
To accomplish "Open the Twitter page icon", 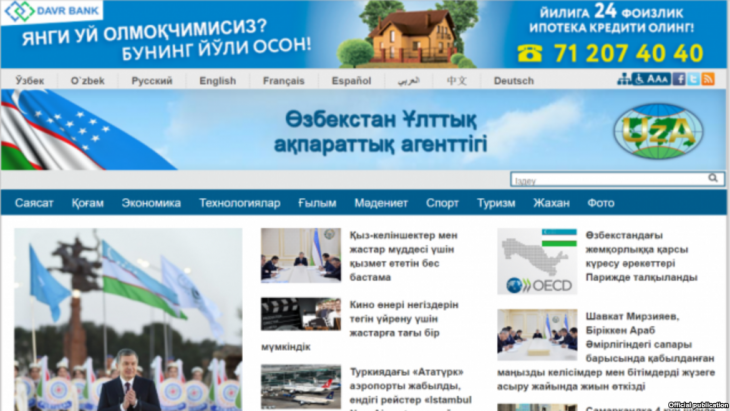I will [x=693, y=79].
